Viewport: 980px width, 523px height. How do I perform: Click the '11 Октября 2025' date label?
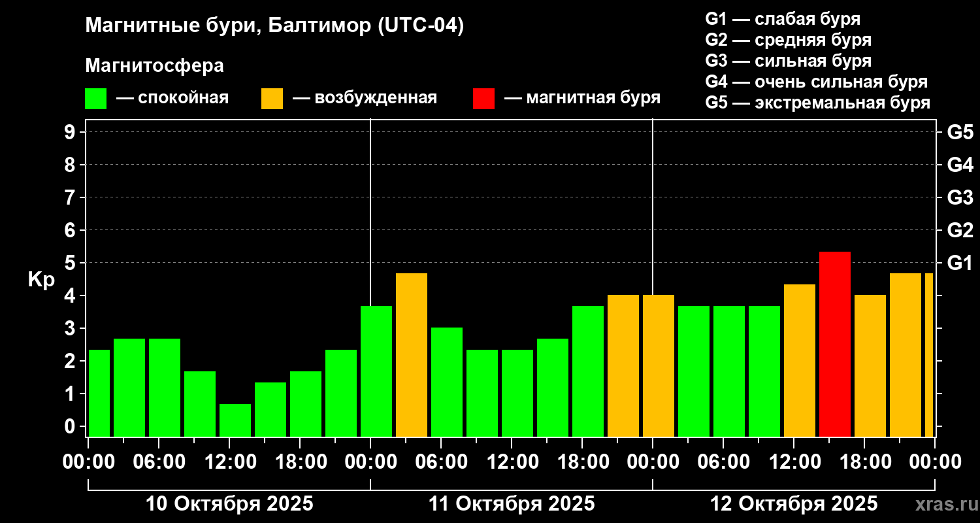[x=512, y=504]
